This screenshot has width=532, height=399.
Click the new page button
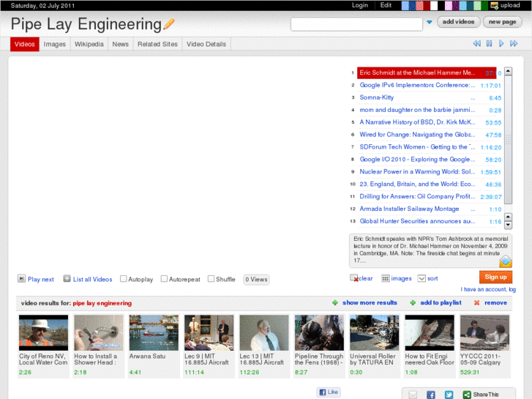[503, 22]
